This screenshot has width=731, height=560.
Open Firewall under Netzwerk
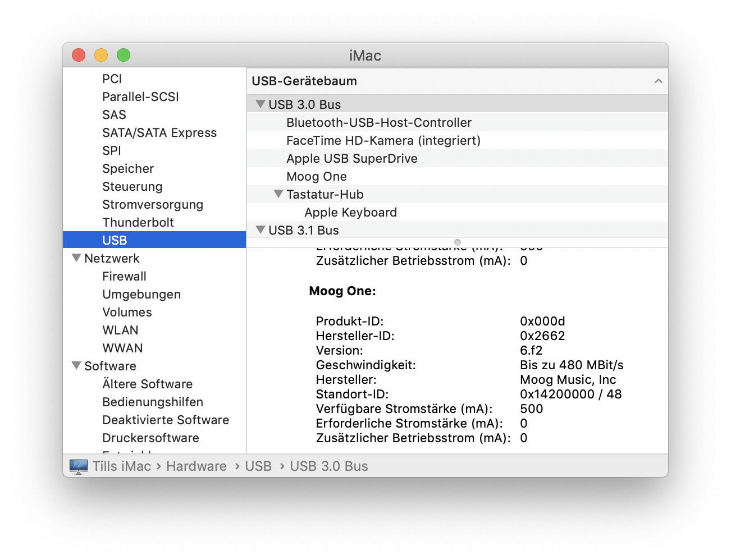pos(124,277)
